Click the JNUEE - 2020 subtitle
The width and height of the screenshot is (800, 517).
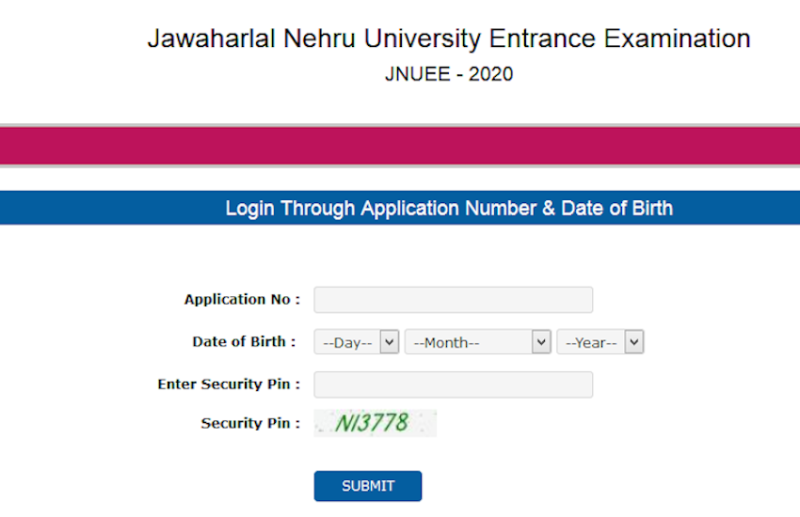(x=449, y=75)
